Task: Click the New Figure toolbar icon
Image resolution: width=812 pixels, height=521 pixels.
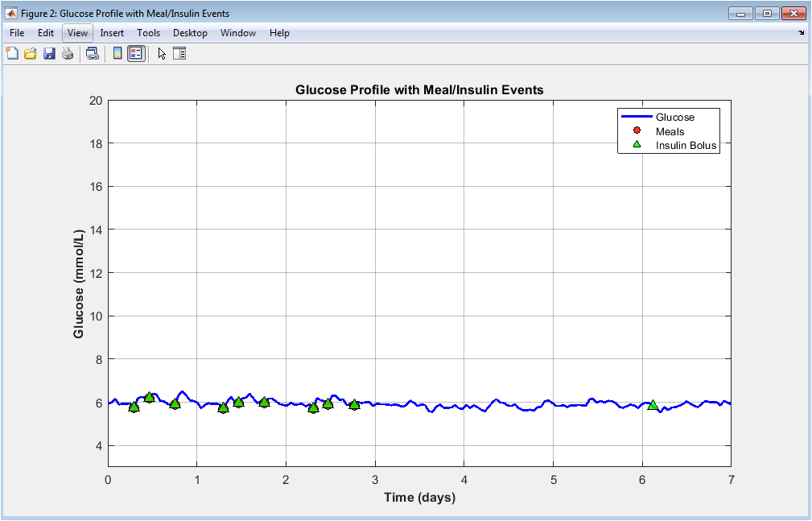Action: click(x=12, y=54)
